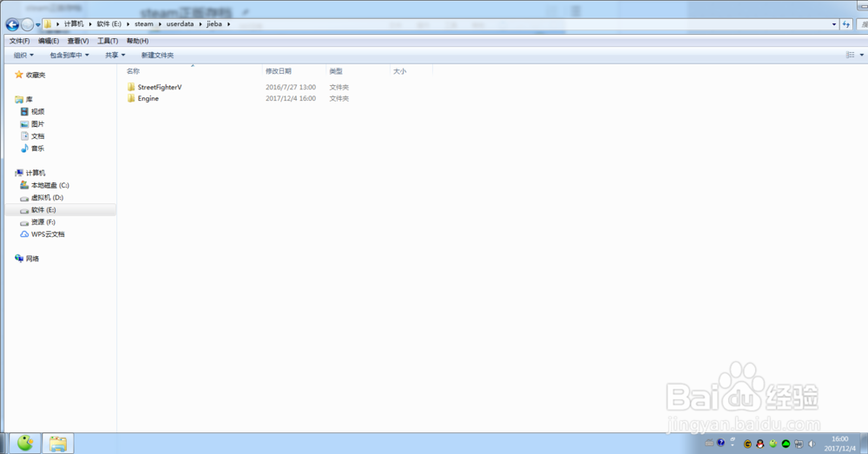The width and height of the screenshot is (868, 454).
Task: Open the 包含到库中 dropdown
Action: [69, 56]
